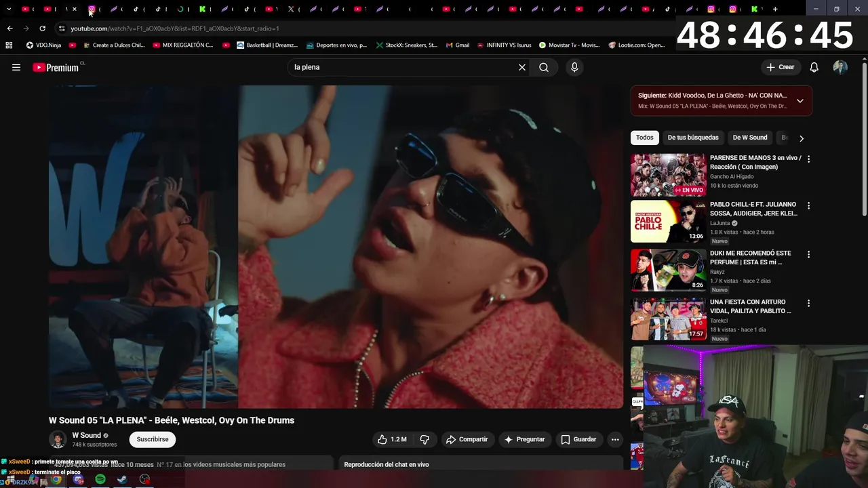Expand the Siguiente mix playlist panel
The image size is (868, 488).
(800, 100)
